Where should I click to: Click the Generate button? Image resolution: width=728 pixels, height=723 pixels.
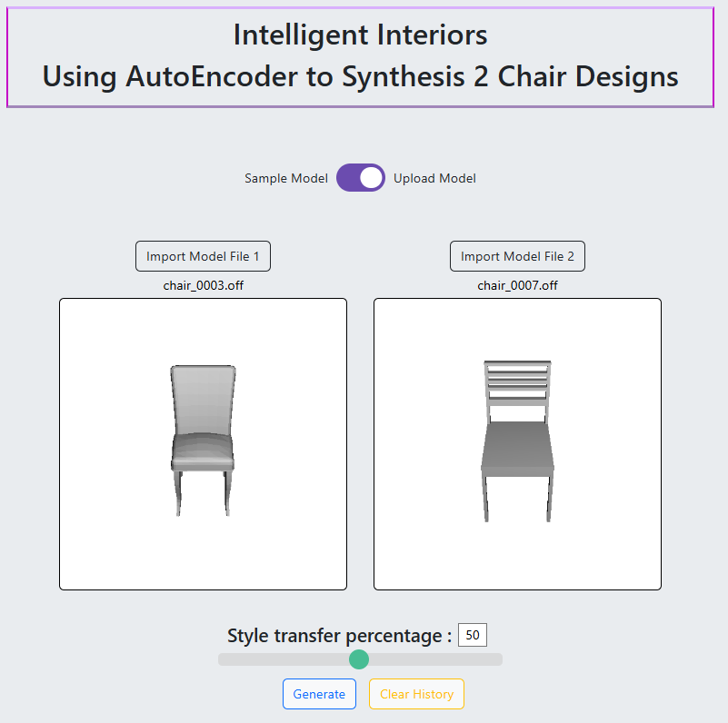click(x=319, y=694)
